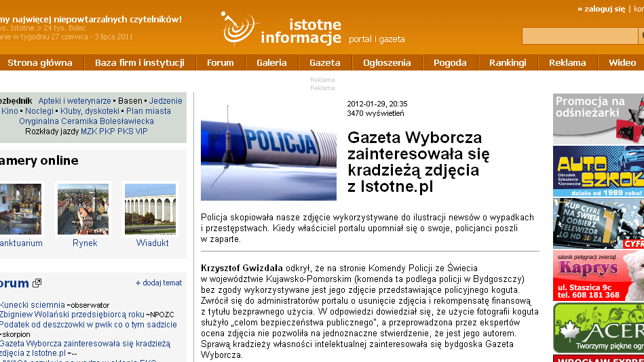Open Kluby, dyskoteki link
The height and width of the screenshot is (362, 644).
(90, 111)
